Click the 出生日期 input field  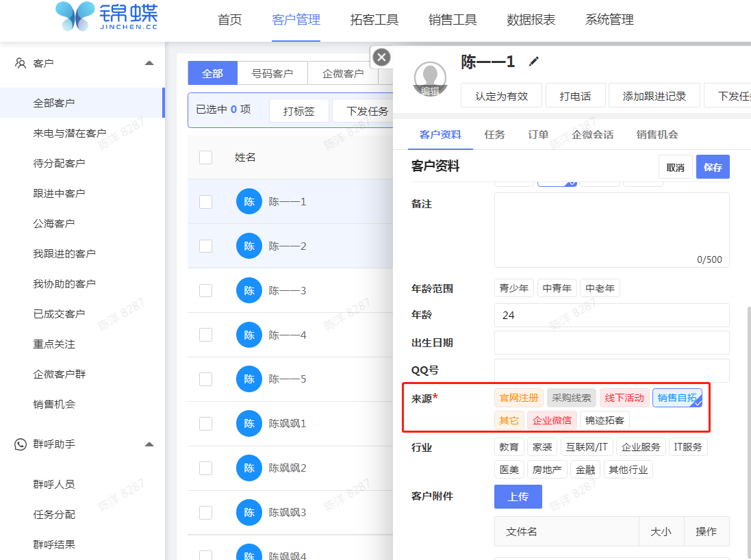click(611, 343)
